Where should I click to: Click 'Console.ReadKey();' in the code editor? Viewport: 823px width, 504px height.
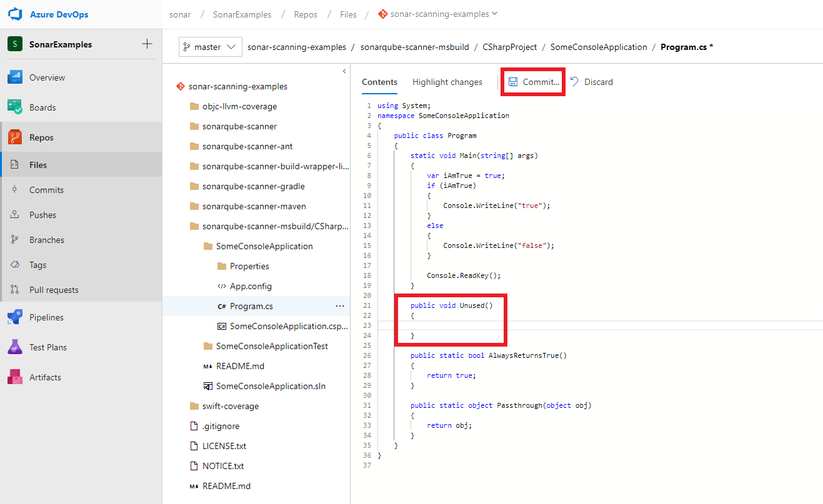[x=464, y=275]
